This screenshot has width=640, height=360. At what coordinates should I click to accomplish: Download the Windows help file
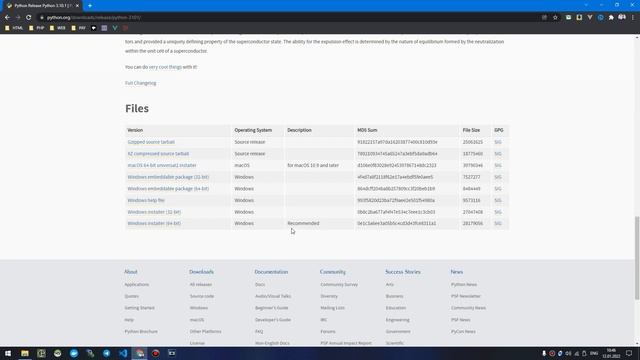[x=146, y=200]
